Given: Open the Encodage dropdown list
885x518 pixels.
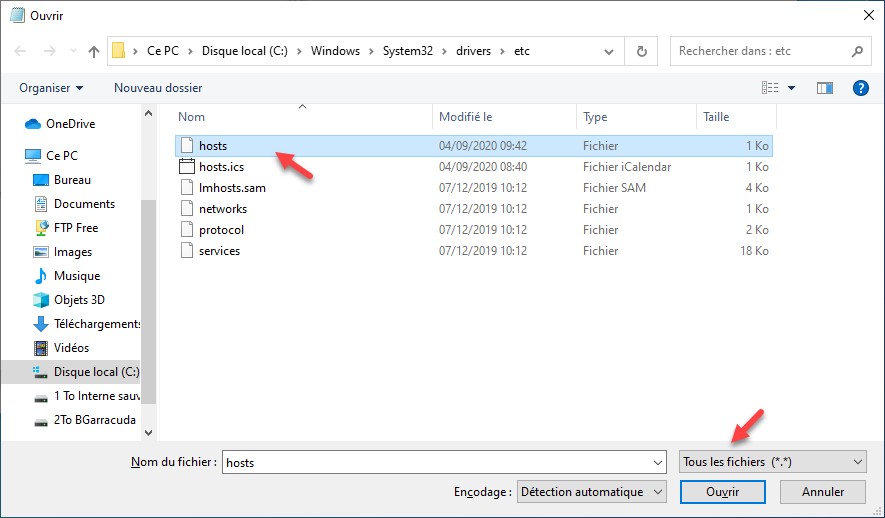Looking at the screenshot, I should (x=592, y=492).
